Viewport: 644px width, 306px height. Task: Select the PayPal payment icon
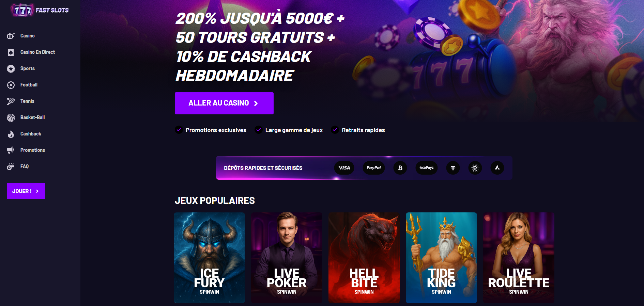click(x=374, y=168)
